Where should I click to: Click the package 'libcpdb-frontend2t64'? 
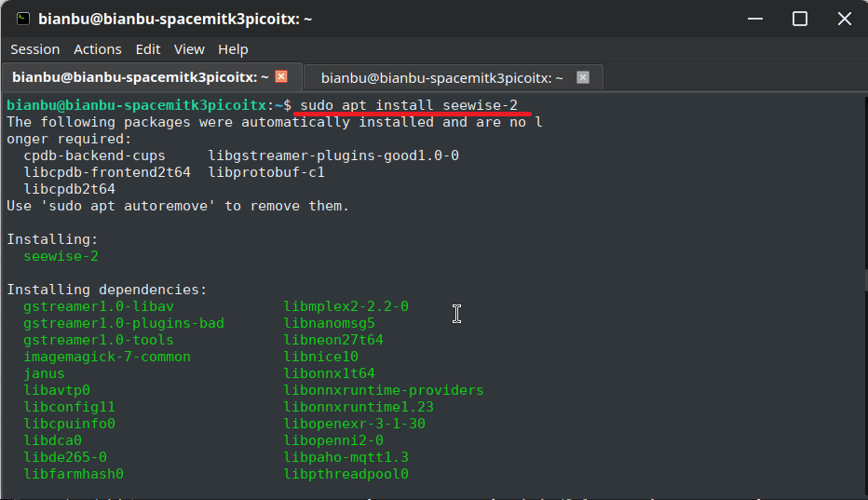point(107,172)
